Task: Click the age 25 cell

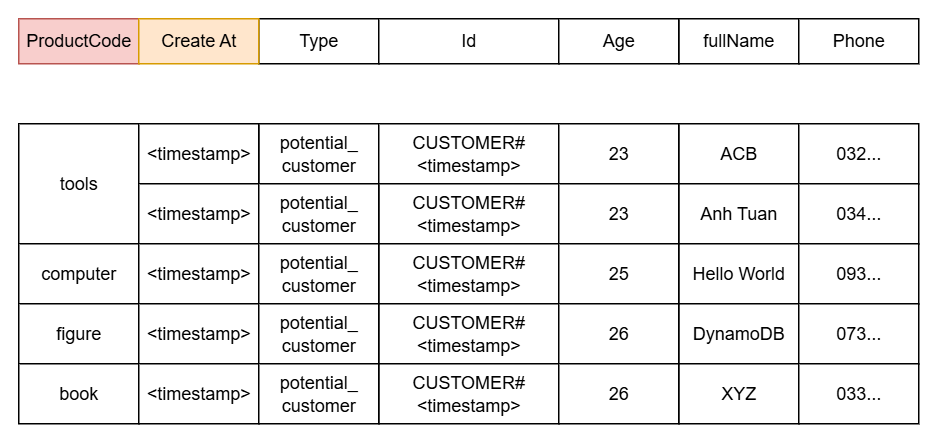Action: [x=619, y=274]
